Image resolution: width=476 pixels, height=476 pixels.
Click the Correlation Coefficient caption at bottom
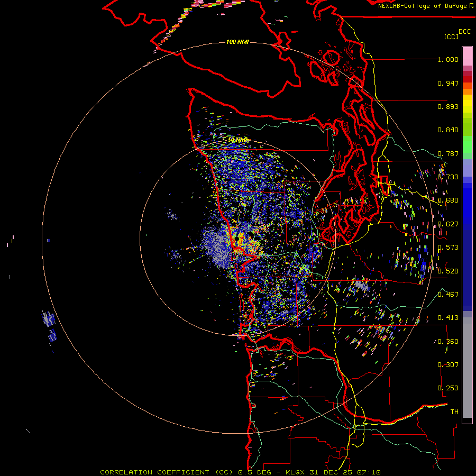click(x=240, y=472)
